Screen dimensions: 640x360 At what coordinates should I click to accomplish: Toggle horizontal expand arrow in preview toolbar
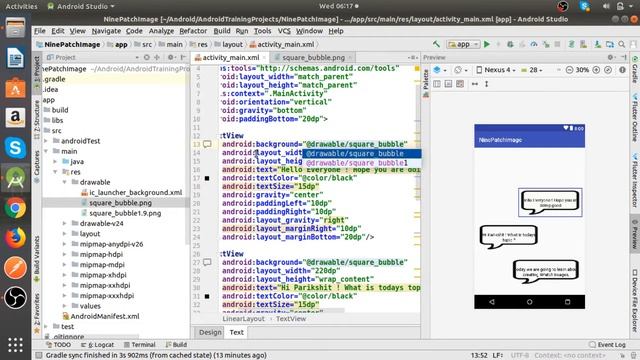[x=475, y=84]
